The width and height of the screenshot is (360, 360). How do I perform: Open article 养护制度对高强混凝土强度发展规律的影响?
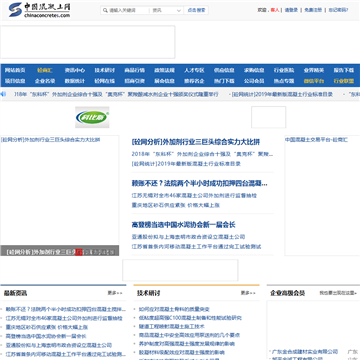click(x=187, y=344)
